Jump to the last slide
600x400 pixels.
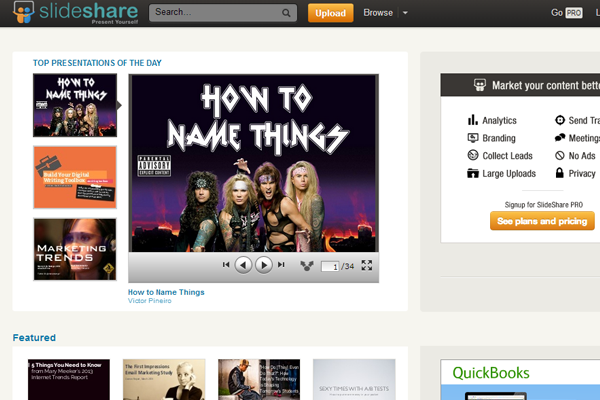[x=281, y=264]
